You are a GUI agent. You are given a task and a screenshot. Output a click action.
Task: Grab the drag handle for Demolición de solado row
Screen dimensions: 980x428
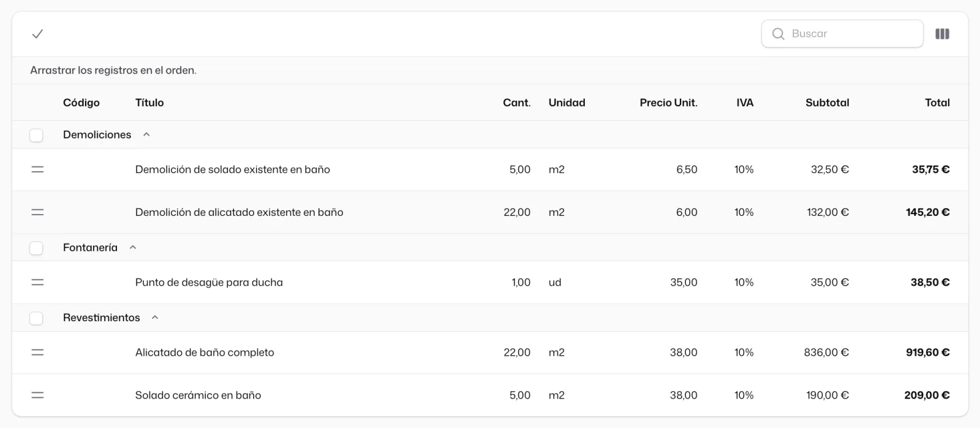click(x=37, y=169)
